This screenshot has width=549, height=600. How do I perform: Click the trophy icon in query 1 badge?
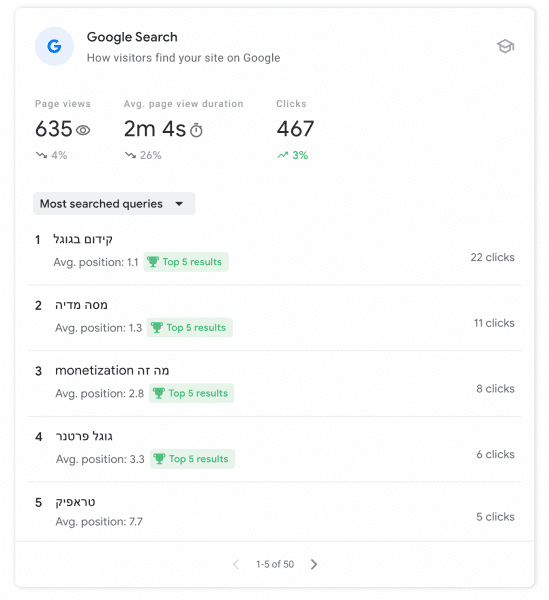pos(153,262)
